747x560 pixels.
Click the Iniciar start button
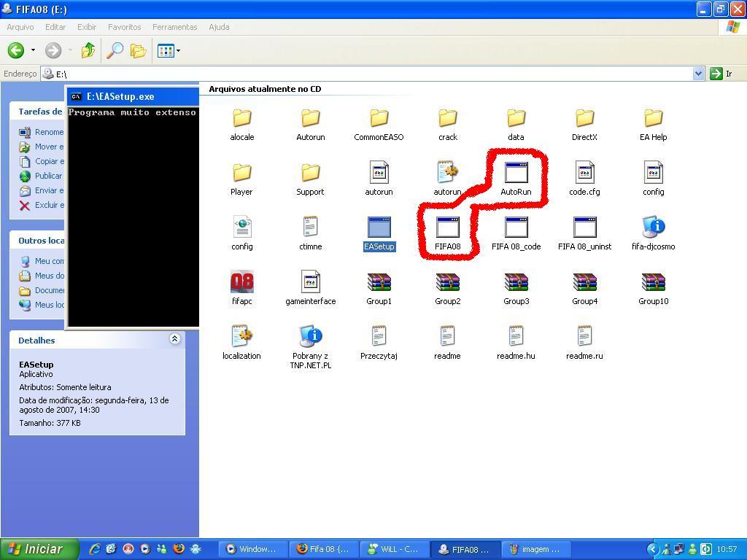point(39,549)
